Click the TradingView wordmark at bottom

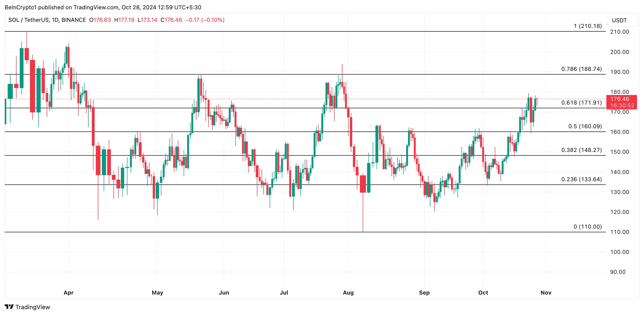click(33, 307)
